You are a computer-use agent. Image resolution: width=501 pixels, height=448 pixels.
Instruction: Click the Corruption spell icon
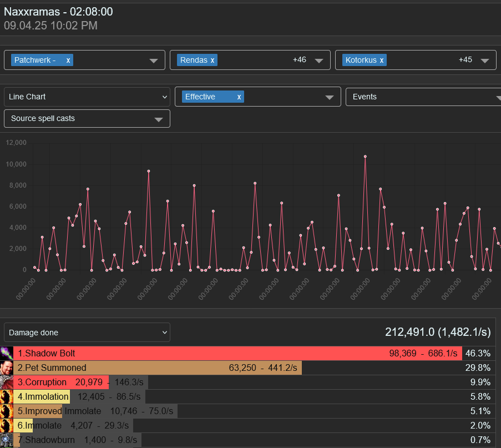(7, 382)
